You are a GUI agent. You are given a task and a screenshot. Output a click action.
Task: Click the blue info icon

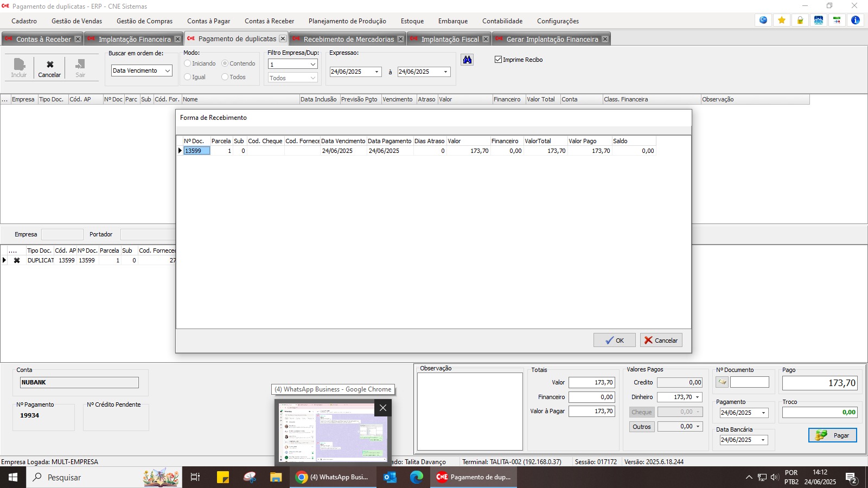point(856,20)
